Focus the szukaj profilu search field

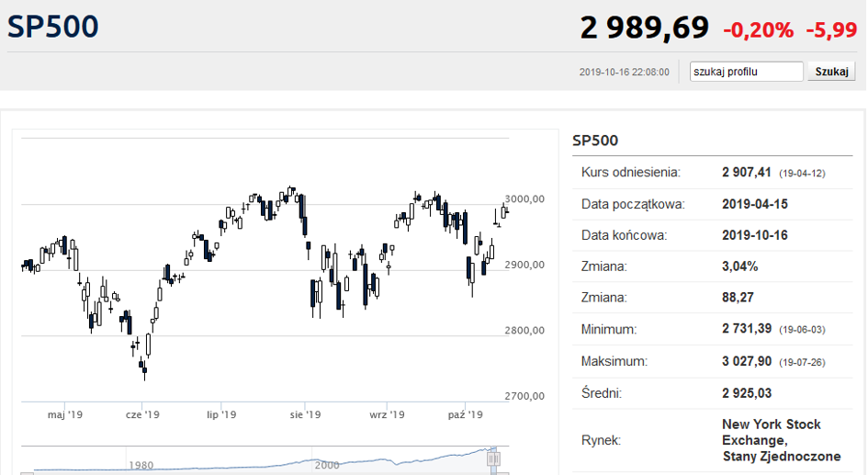(747, 72)
